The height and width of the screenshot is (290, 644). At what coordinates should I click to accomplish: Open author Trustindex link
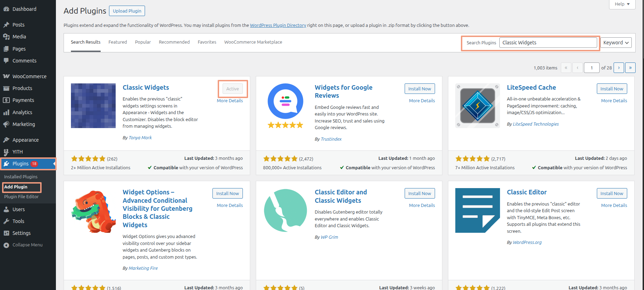tap(331, 139)
